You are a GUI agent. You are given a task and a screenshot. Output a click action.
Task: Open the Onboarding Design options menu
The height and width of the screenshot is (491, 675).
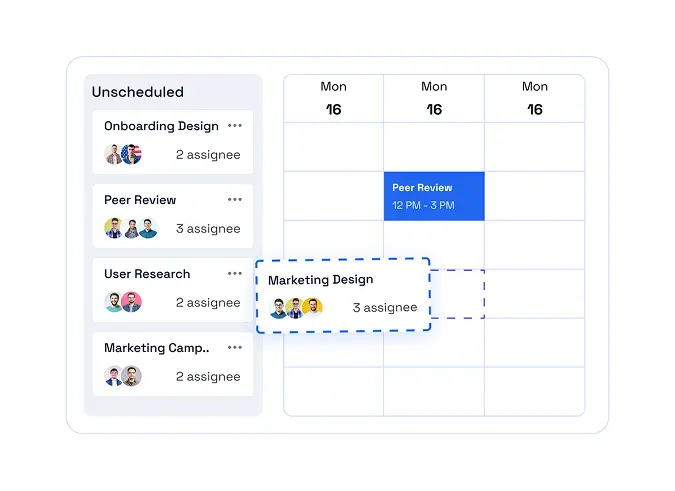pyautogui.click(x=235, y=126)
